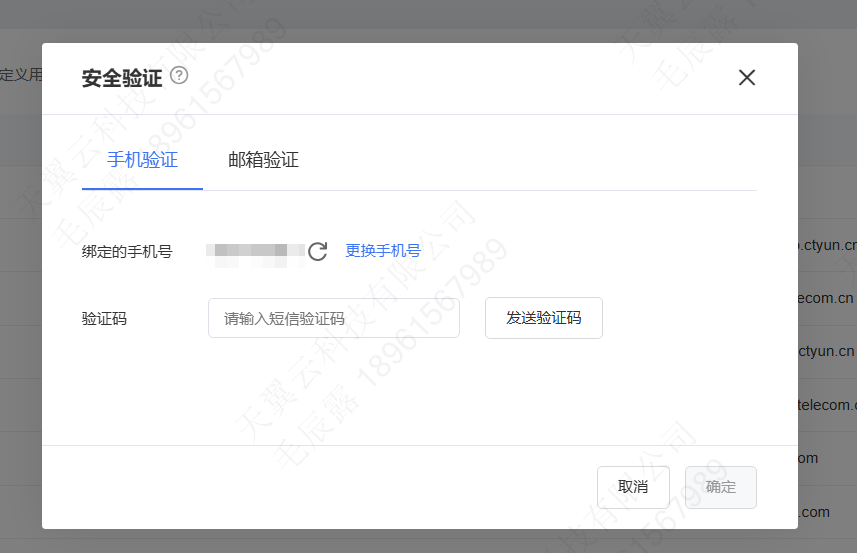Image resolution: width=857 pixels, height=553 pixels.
Task: Focus the SMS verification code field
Action: tap(333, 318)
